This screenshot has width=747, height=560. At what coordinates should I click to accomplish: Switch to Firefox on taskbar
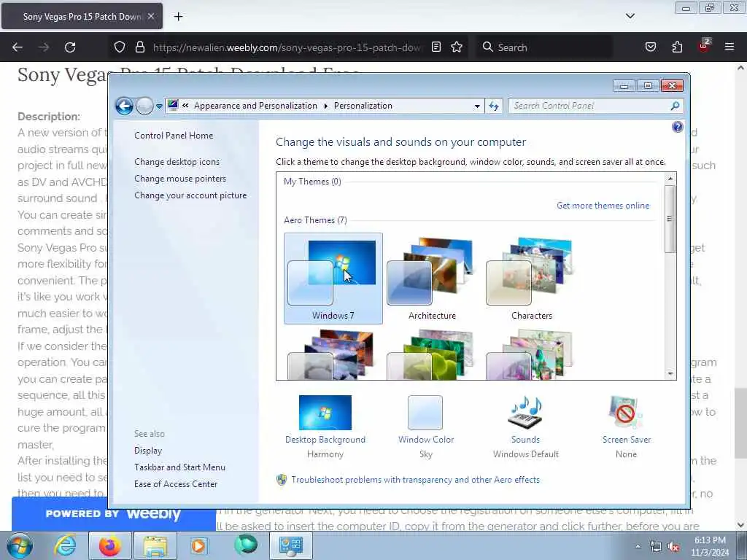[x=110, y=545]
